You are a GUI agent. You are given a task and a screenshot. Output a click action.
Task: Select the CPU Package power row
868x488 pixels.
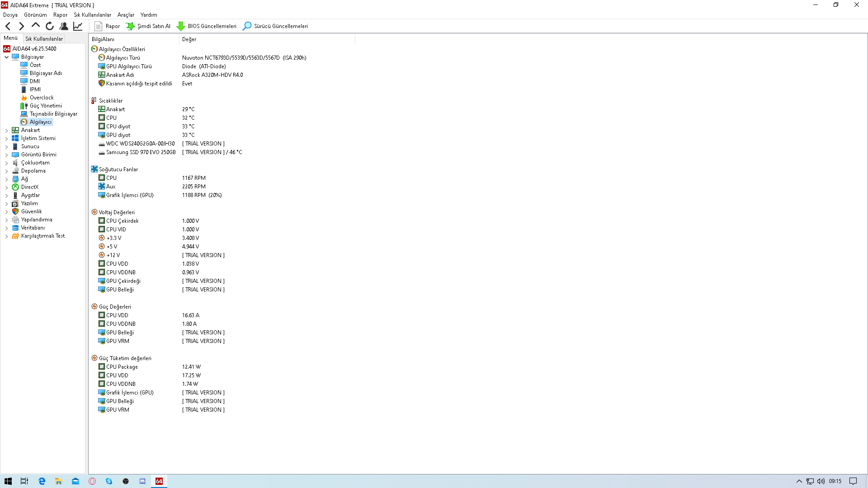pos(150,367)
